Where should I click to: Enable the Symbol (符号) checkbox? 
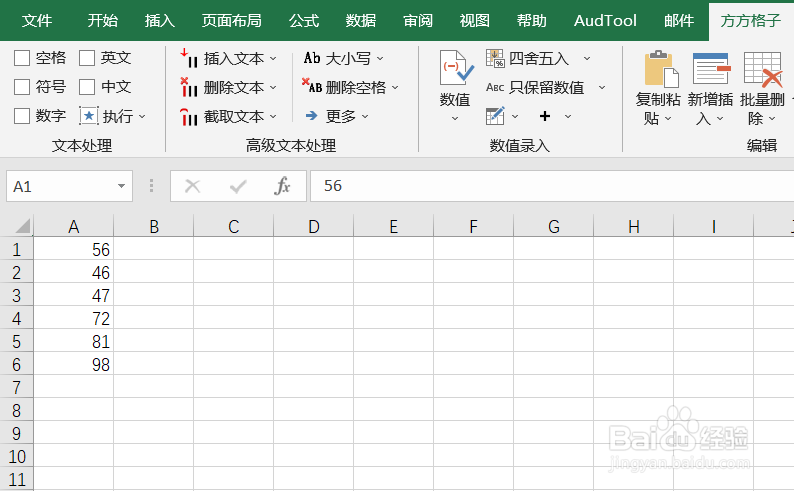point(22,87)
